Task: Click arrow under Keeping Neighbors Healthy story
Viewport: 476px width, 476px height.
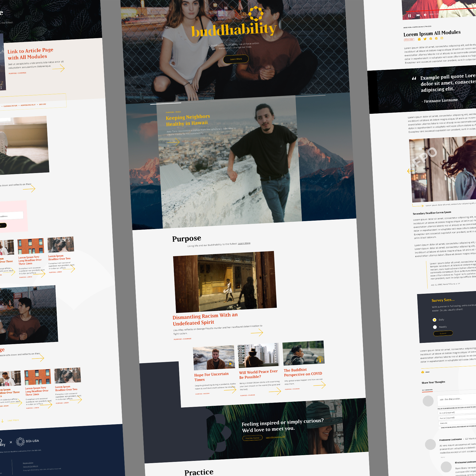Action: point(174,142)
